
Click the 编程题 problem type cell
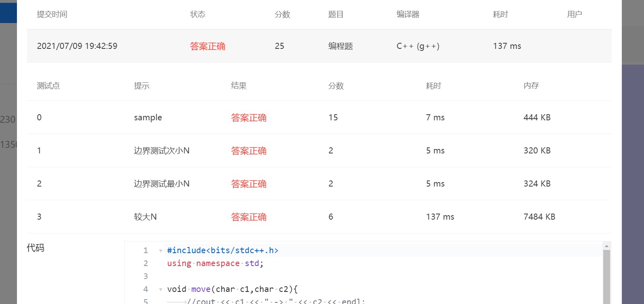(341, 46)
